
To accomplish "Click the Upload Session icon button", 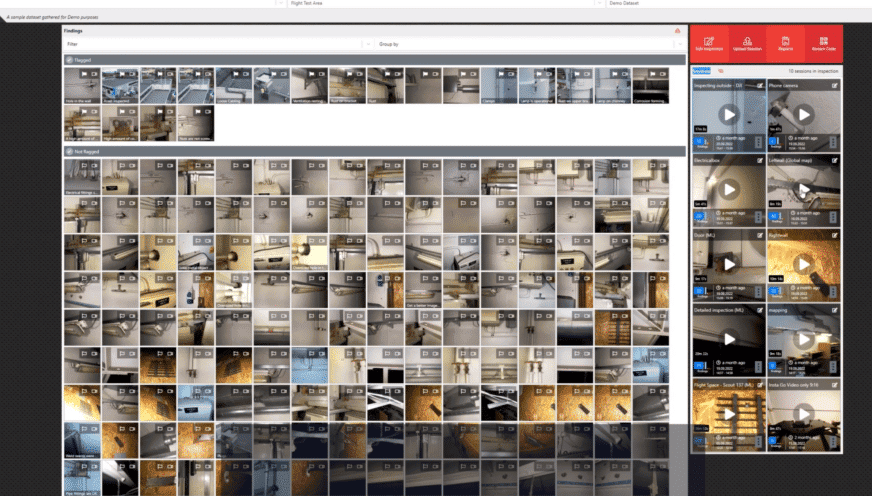I will coord(747,43).
